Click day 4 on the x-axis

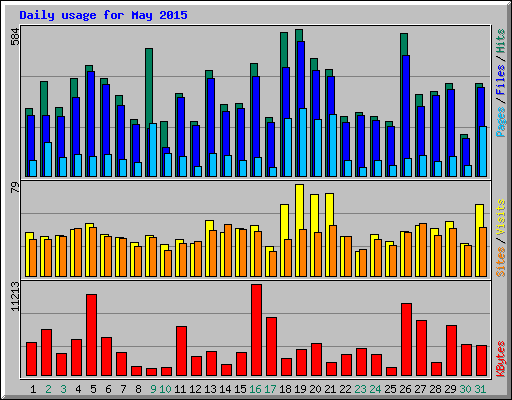78,389
